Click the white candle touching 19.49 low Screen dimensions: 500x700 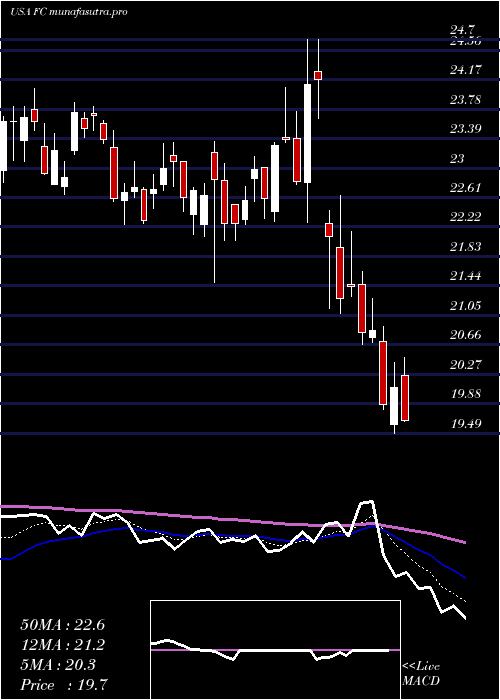(x=394, y=406)
